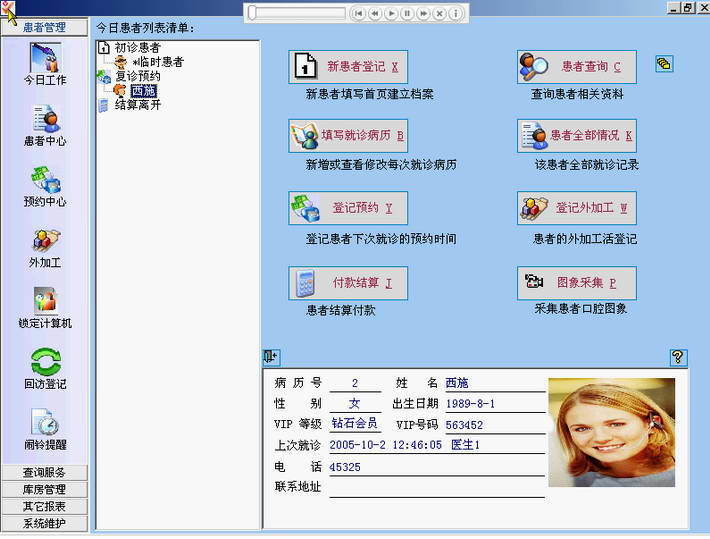Go to 预约中心 in the sidebar

tap(45, 187)
